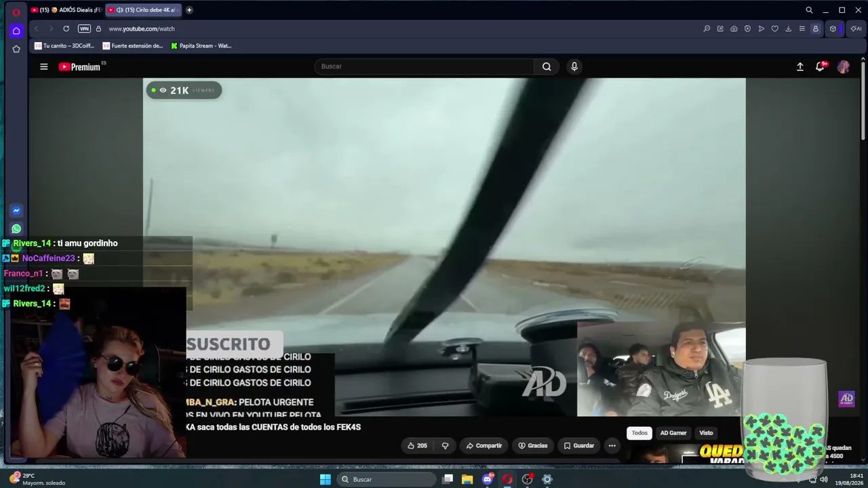Reload the current YouTube page
This screenshot has height=488, width=868.
tap(66, 28)
